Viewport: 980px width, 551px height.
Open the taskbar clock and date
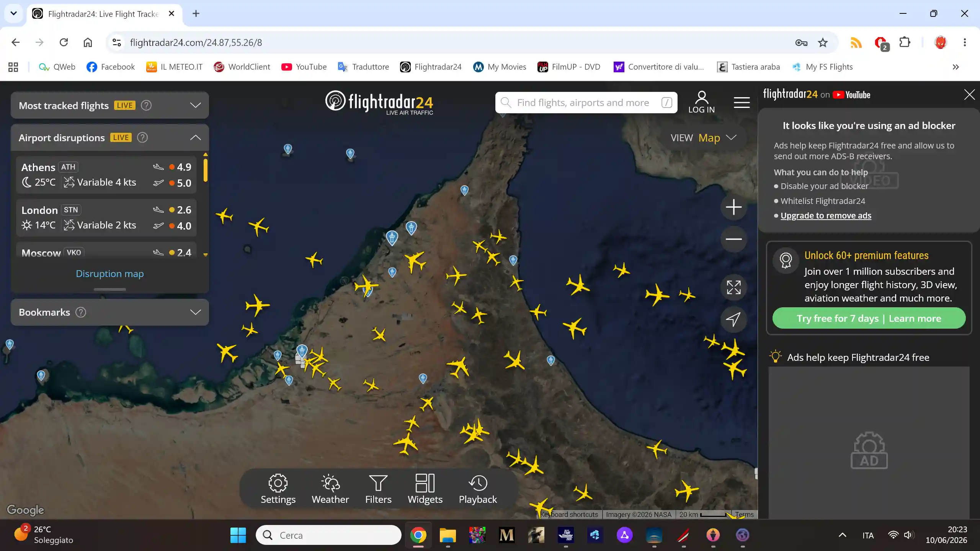[x=946, y=535]
